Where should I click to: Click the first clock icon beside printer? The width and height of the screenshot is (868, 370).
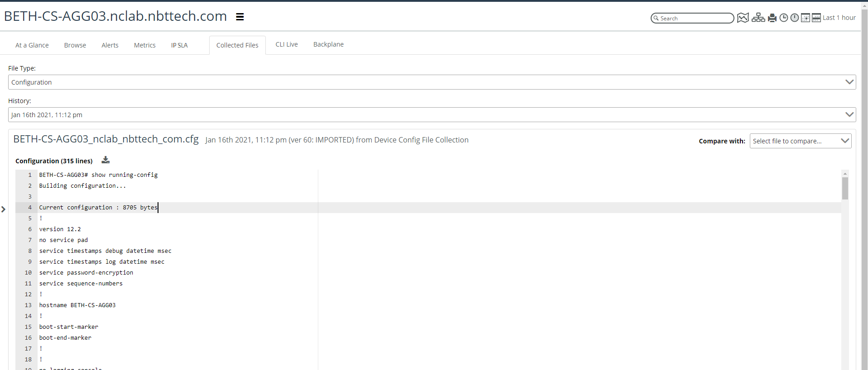(x=784, y=18)
